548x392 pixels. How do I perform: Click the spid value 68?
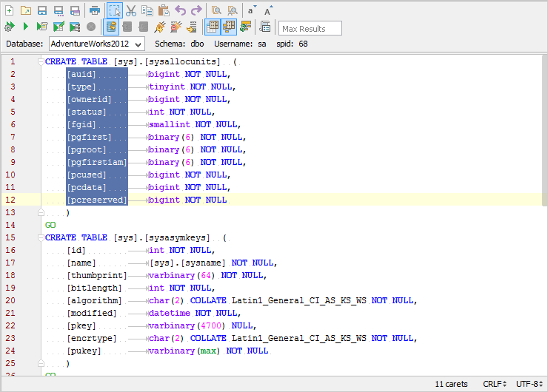[x=303, y=44]
